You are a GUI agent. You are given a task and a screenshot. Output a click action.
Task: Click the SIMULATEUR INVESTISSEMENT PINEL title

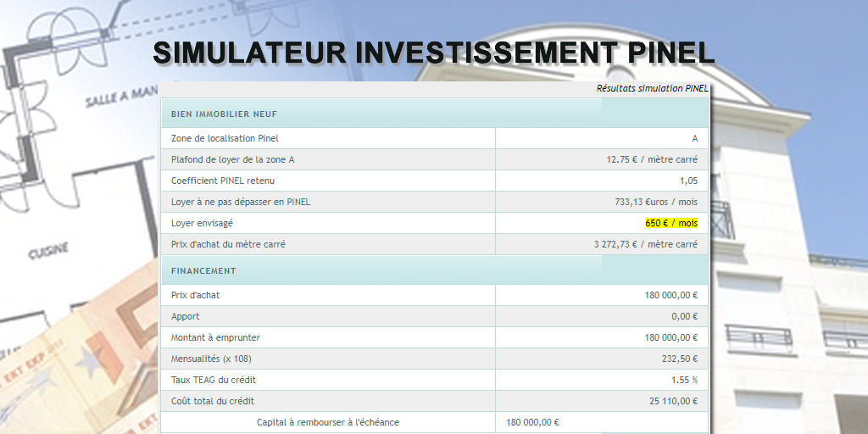(x=433, y=53)
